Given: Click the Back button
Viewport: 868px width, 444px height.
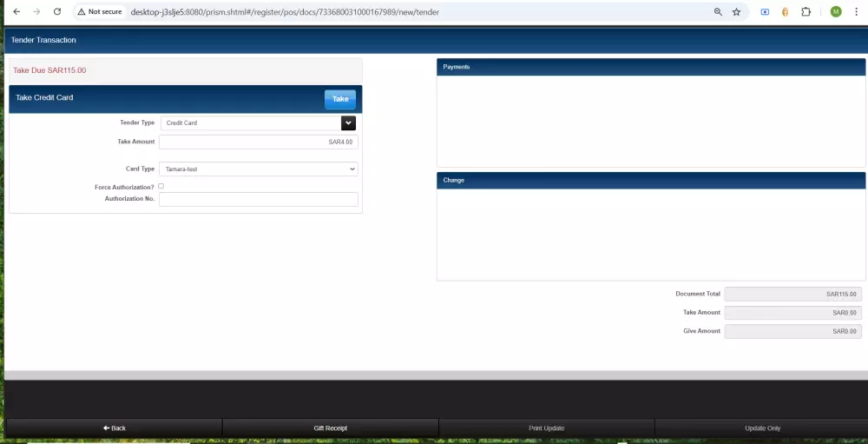Looking at the screenshot, I should tap(114, 427).
